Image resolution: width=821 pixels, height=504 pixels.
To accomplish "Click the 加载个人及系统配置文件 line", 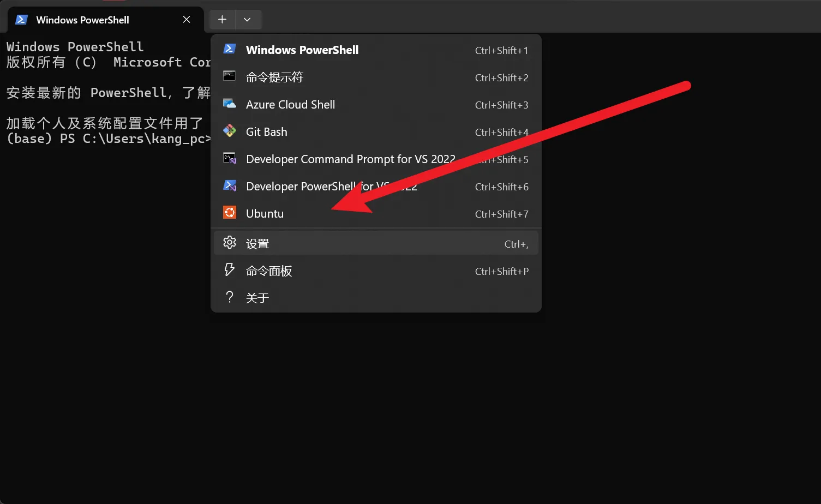I will (x=105, y=123).
